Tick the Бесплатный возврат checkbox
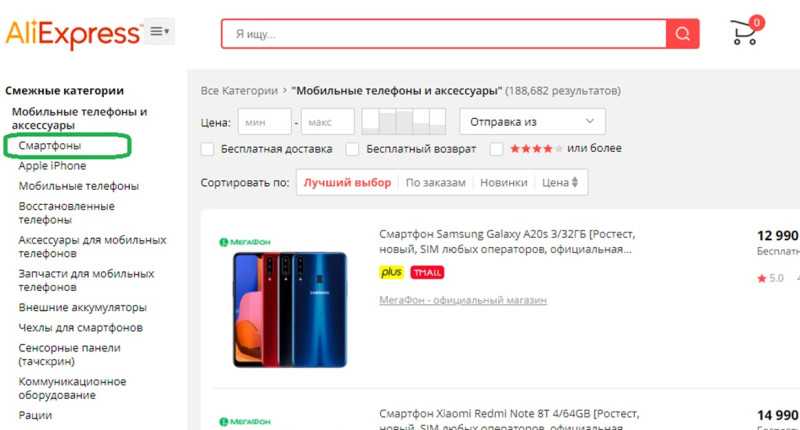Viewport: 800px width, 430px height. pyautogui.click(x=352, y=149)
